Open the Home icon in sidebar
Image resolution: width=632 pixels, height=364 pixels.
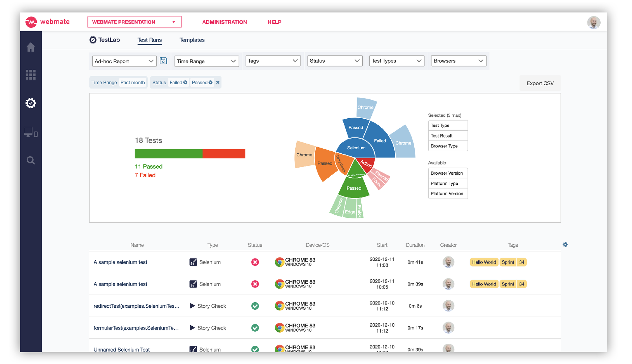pos(31,47)
